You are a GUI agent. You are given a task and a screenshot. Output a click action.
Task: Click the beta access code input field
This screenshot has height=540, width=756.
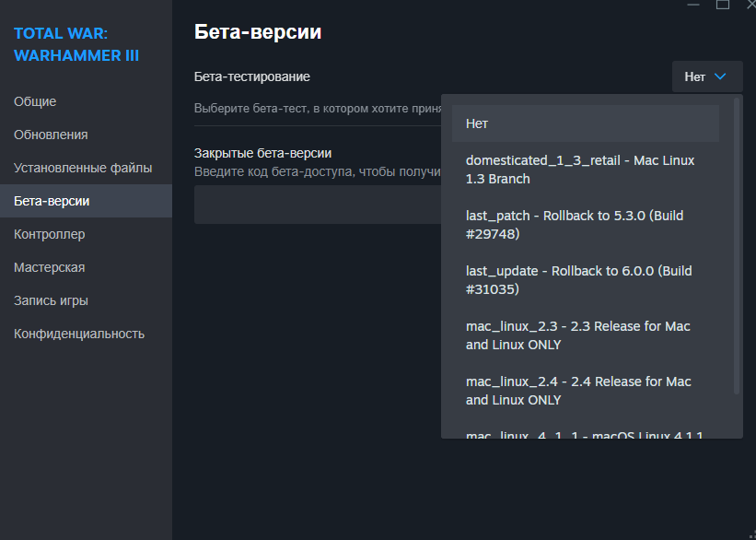(x=319, y=205)
